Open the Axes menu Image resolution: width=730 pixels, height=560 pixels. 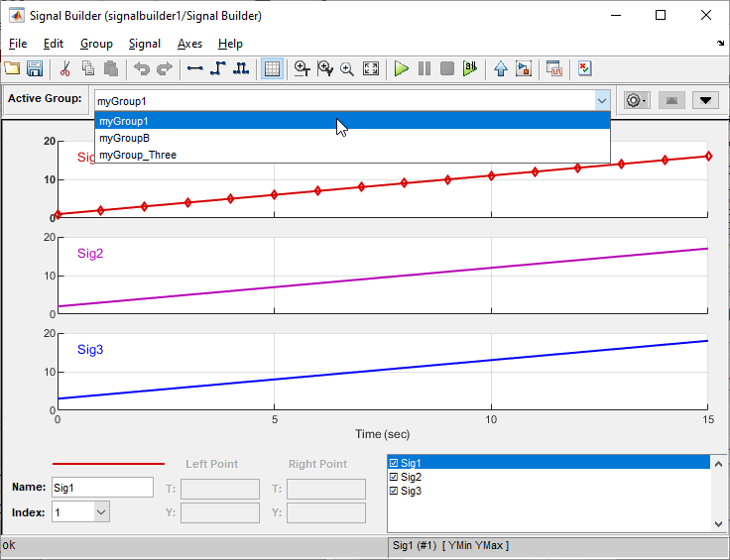tap(189, 44)
